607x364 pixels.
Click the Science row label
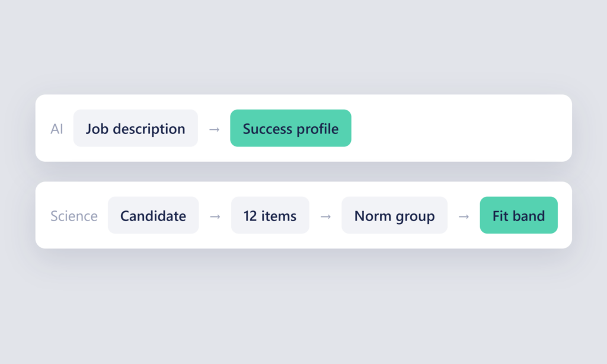tap(74, 216)
